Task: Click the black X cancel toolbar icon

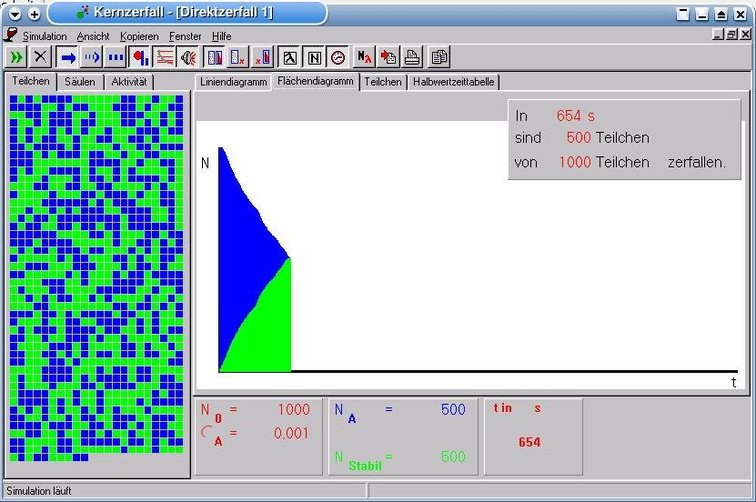Action: [40, 57]
